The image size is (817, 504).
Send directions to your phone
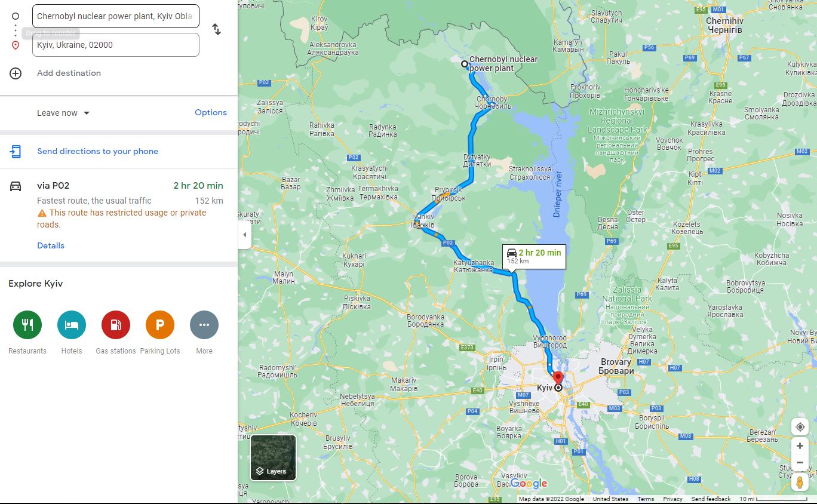tap(97, 151)
